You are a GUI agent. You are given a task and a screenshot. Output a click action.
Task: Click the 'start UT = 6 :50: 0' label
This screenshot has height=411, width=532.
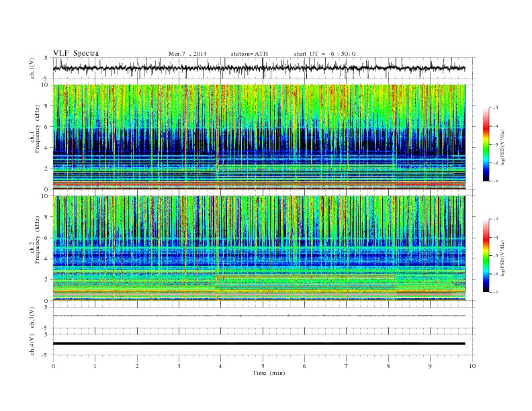(x=324, y=54)
